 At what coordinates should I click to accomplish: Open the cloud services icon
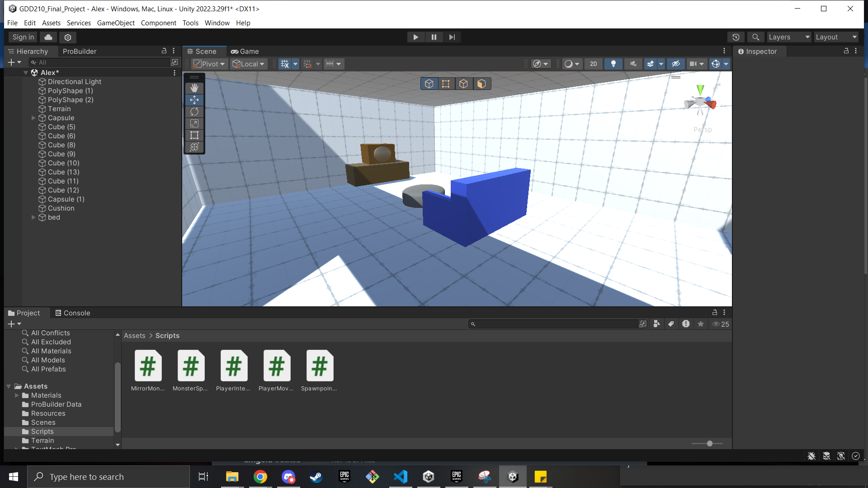click(x=48, y=37)
